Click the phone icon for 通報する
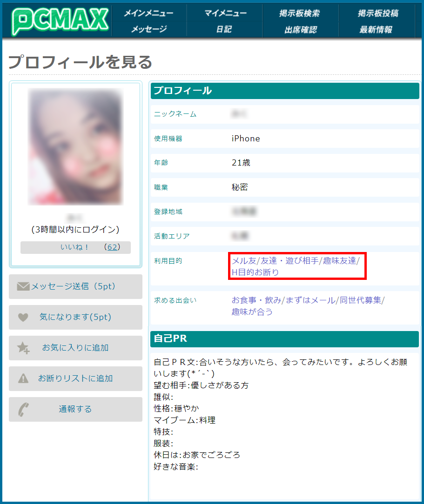This screenshot has height=504, width=424. coord(23,409)
